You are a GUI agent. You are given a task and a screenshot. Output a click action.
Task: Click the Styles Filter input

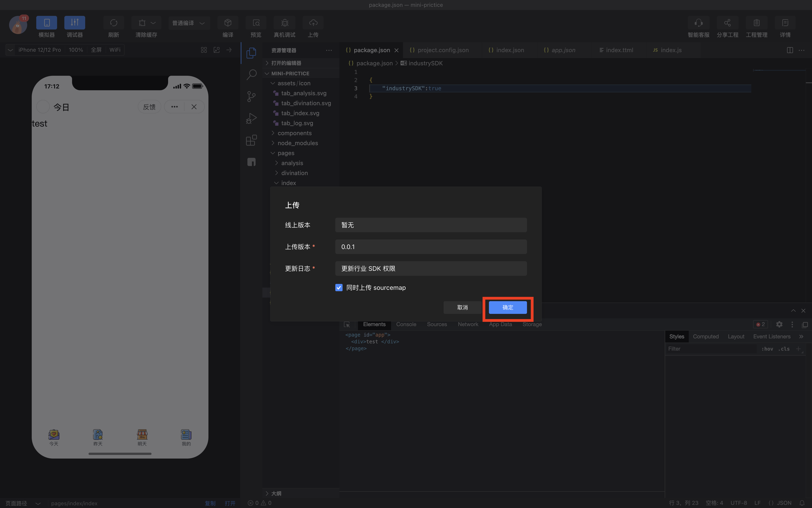711,349
